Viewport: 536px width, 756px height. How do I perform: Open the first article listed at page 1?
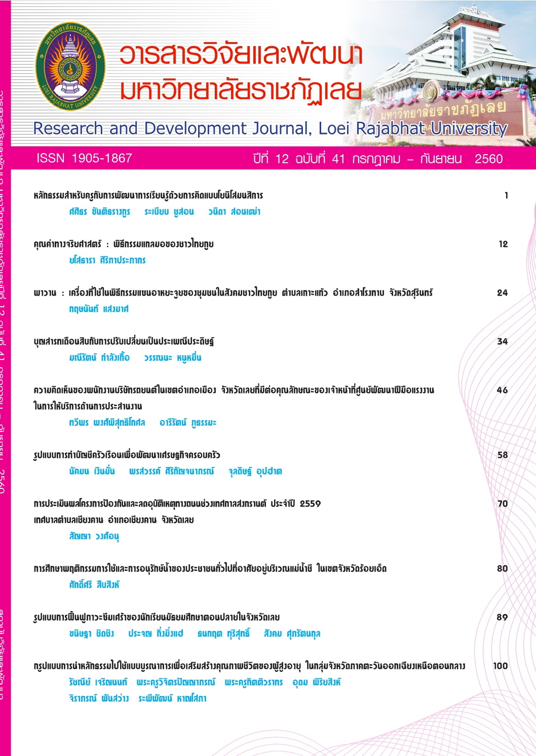[148, 195]
